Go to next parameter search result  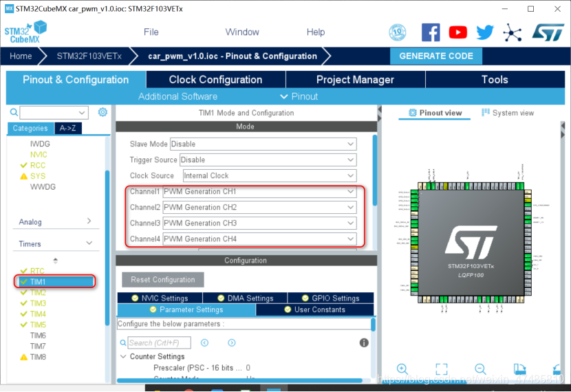232,342
